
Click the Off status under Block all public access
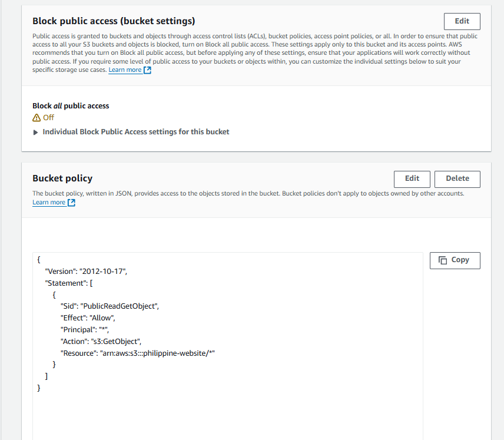48,118
